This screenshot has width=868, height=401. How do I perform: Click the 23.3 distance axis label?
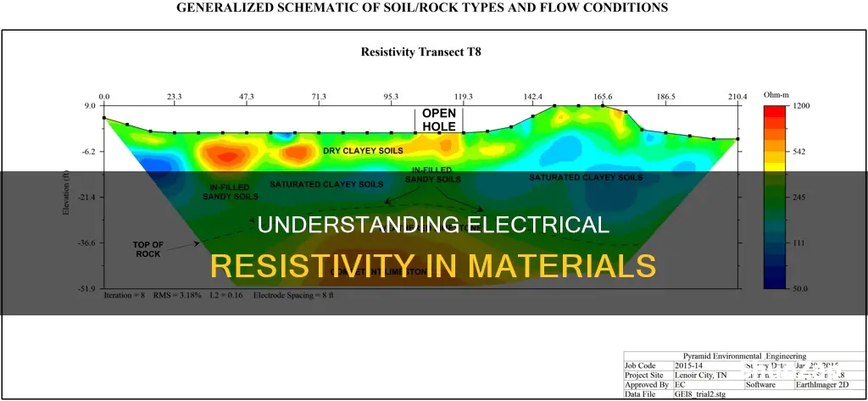tap(175, 97)
